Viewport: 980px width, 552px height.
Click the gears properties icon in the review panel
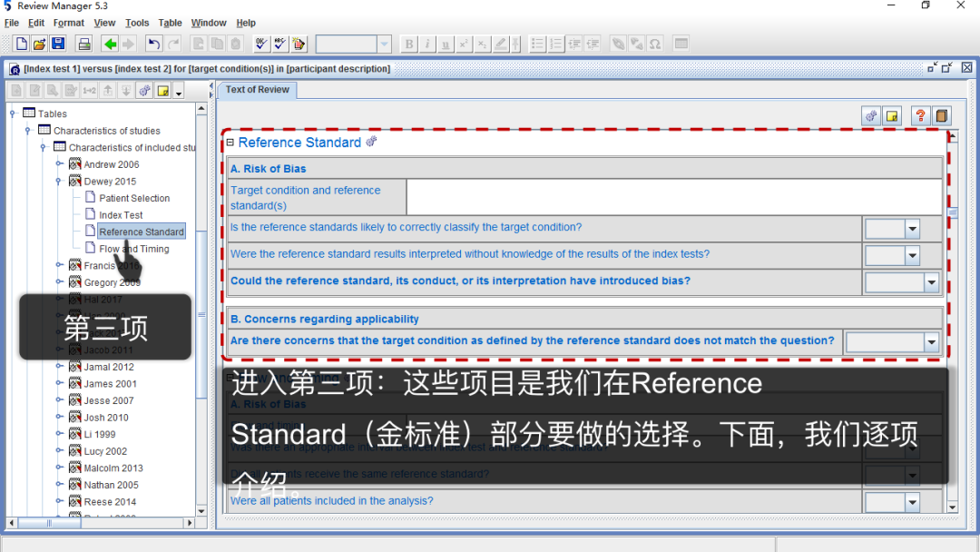click(x=870, y=116)
